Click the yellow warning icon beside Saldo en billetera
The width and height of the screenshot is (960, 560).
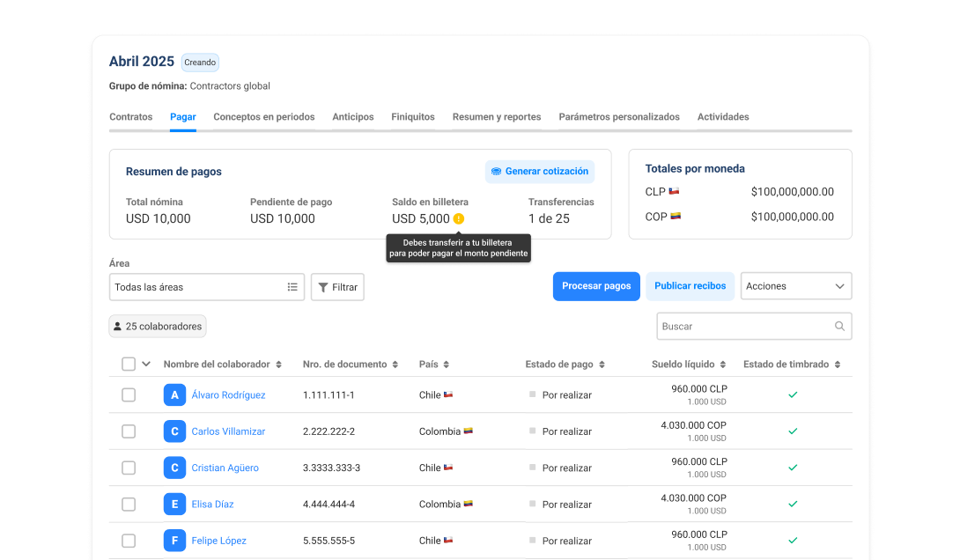[x=459, y=219]
